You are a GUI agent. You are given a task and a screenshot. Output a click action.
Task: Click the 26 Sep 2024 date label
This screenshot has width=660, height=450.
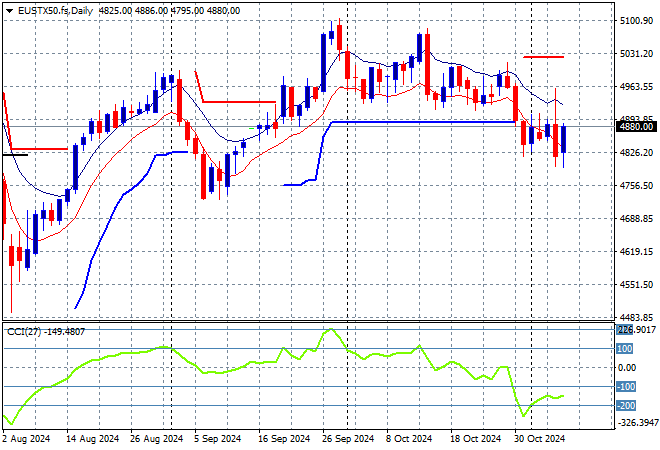coord(345,438)
